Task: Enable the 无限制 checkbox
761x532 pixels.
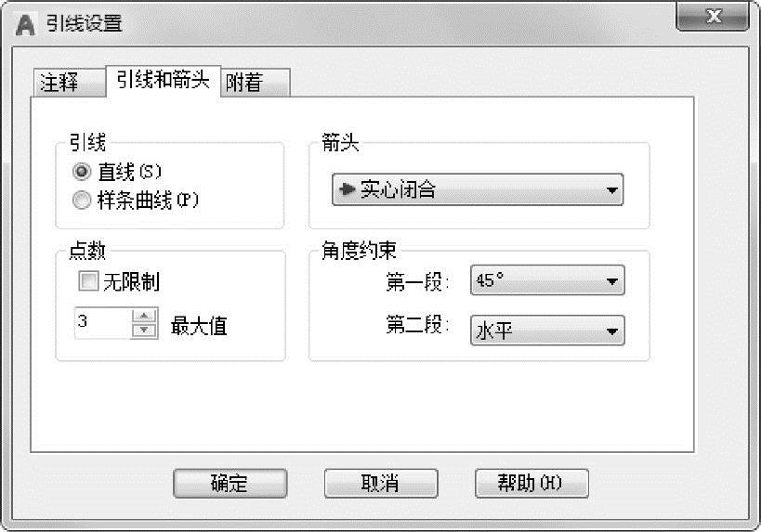Action: click(88, 280)
